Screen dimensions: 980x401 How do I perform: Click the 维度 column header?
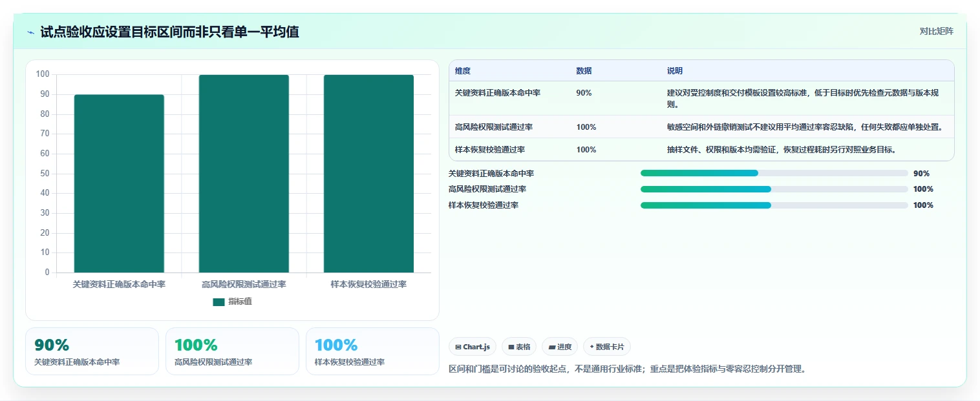(x=463, y=71)
